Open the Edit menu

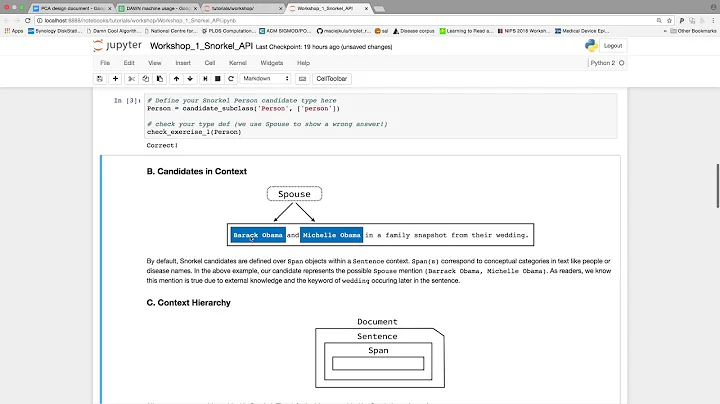click(129, 63)
